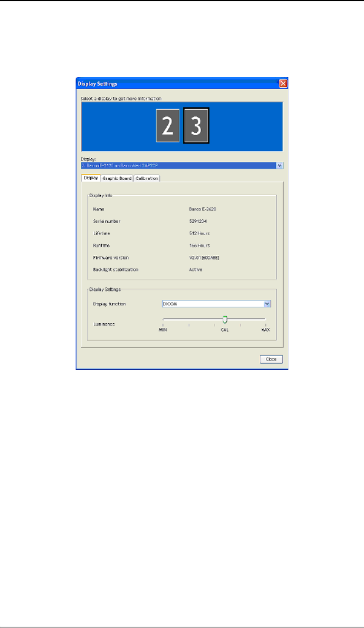Screen dimensions: 364x628
Task: Click the Barco E-2620 display combo box
Action: coord(182,165)
